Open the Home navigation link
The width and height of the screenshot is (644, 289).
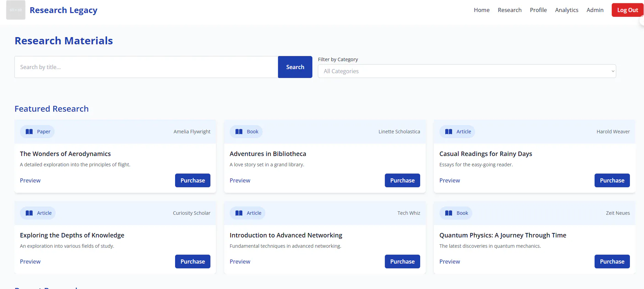coord(482,10)
